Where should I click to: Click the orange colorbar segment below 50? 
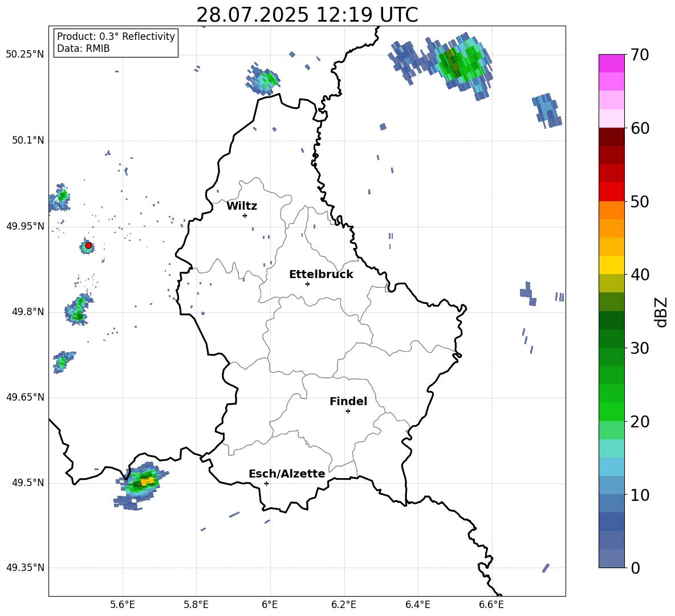point(612,210)
